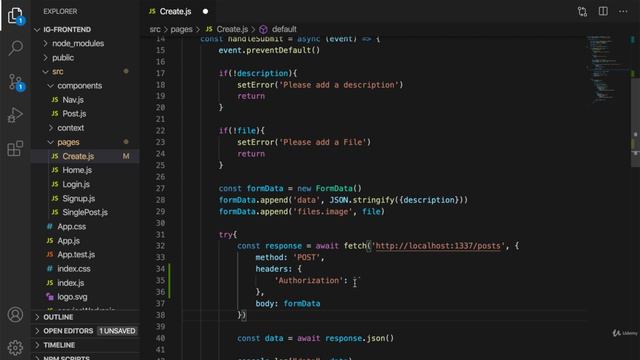Viewport: 640px width, 360px height.
Task: Open the localhost:1337/posts URL link
Action: pos(438,246)
